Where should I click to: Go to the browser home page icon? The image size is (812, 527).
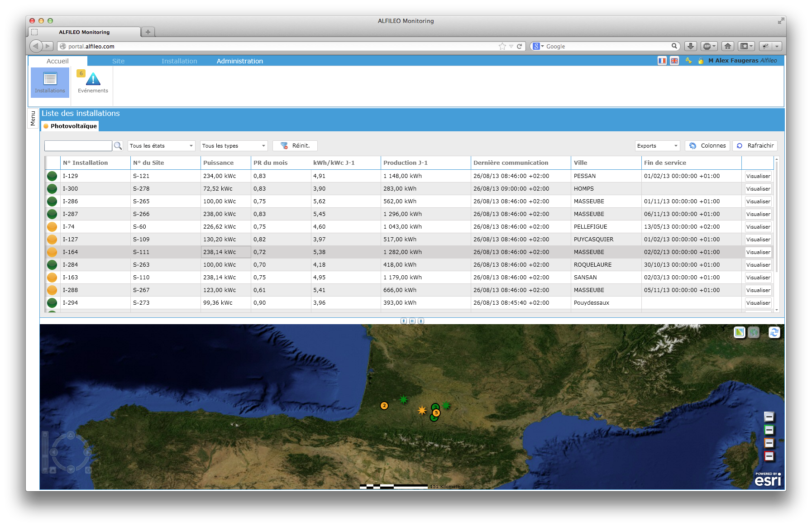click(x=728, y=46)
